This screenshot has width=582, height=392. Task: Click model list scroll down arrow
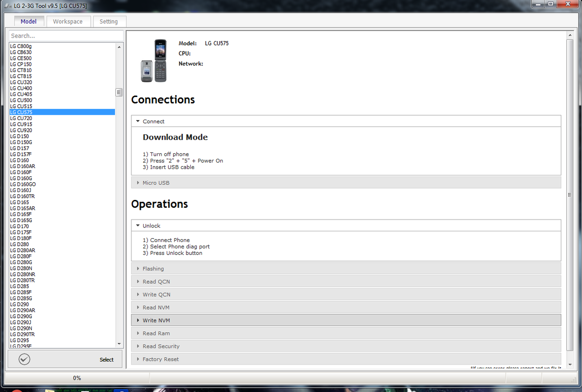click(x=119, y=344)
